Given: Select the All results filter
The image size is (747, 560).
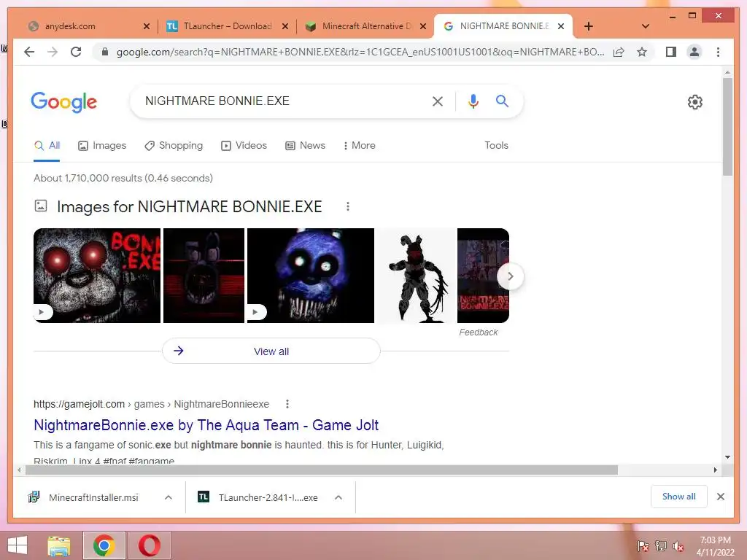Looking at the screenshot, I should pos(47,146).
